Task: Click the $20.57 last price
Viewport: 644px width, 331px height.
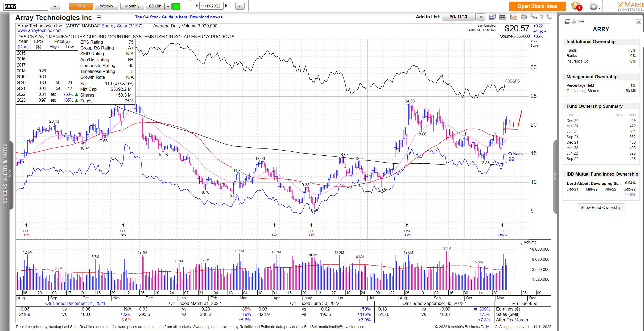Action: tap(517, 28)
